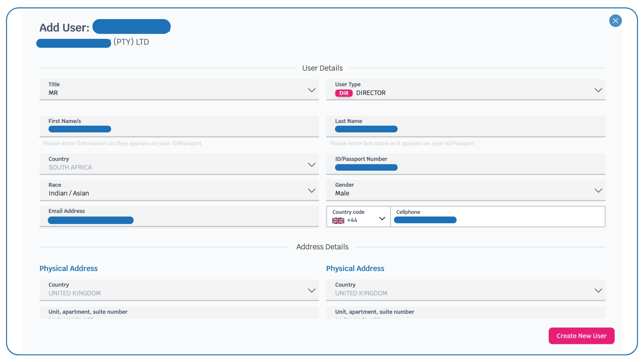This screenshot has height=362, width=644.
Task: Click left Unit, apartment, suite number field
Action: click(x=179, y=313)
